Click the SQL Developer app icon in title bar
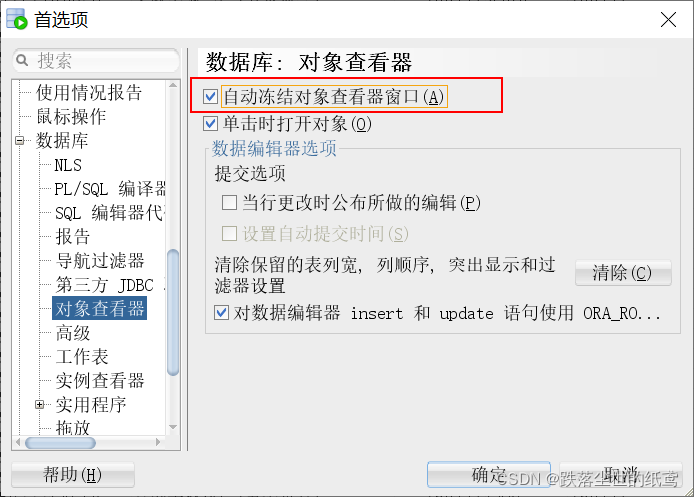The height and width of the screenshot is (497, 694). 16,19
